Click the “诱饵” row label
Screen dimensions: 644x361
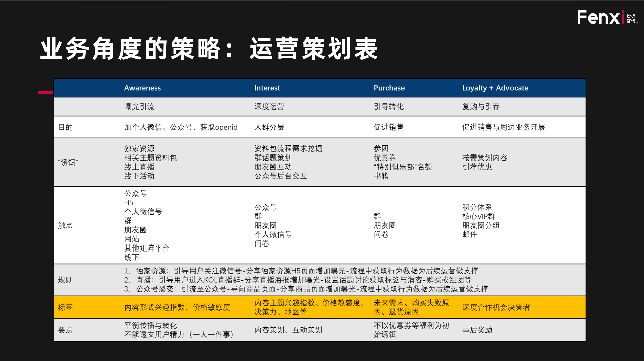click(68, 162)
